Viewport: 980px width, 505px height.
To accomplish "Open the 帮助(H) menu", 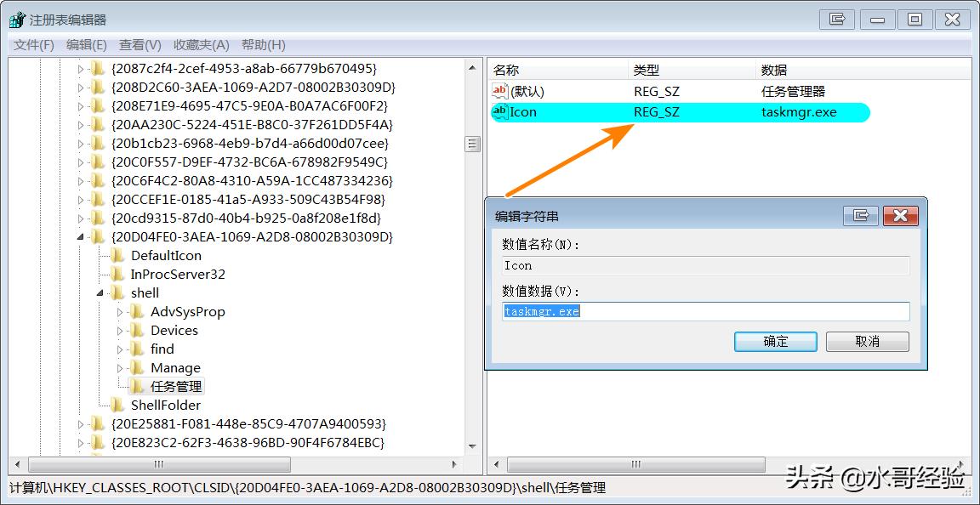I will (x=263, y=45).
